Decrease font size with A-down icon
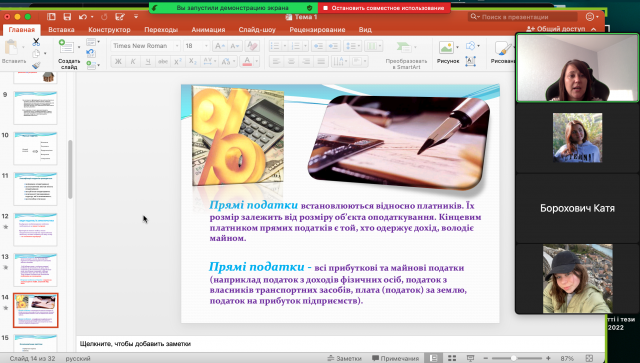The width and height of the screenshot is (640, 363). tap(235, 46)
